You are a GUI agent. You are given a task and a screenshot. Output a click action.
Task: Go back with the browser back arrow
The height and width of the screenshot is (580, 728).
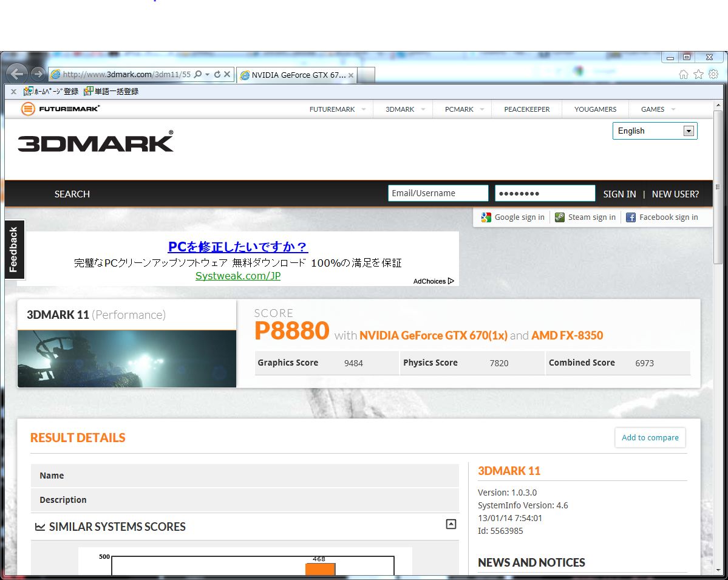point(17,73)
